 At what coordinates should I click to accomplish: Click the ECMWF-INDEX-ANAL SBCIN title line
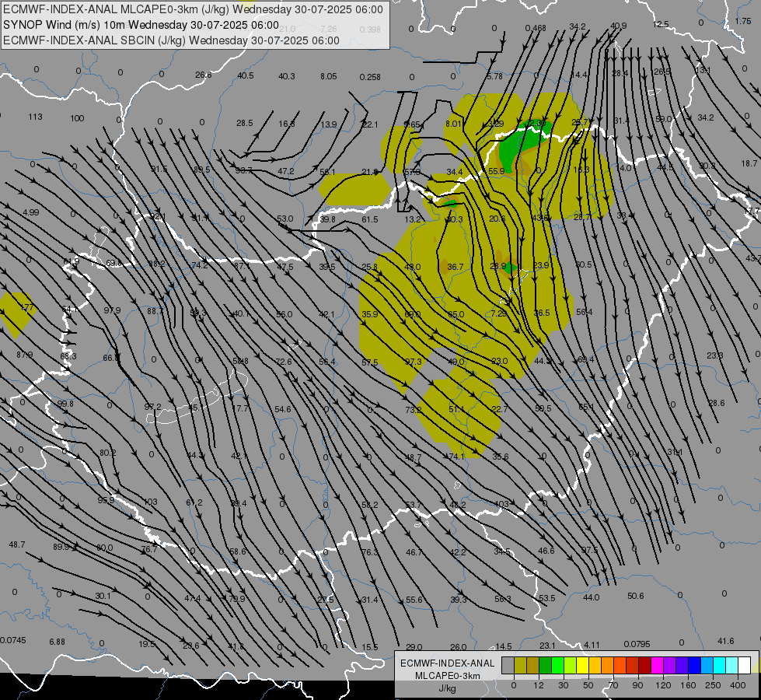171,40
